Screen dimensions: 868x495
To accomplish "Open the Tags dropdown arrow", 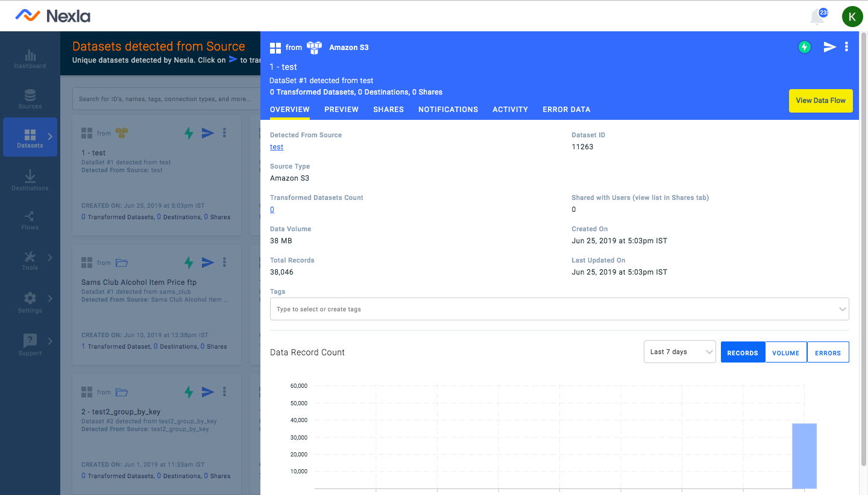I will pyautogui.click(x=842, y=309).
